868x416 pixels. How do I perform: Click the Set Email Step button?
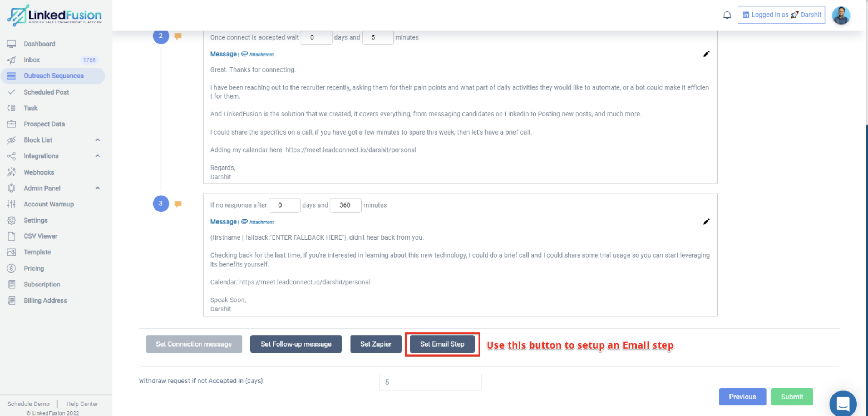pos(442,344)
